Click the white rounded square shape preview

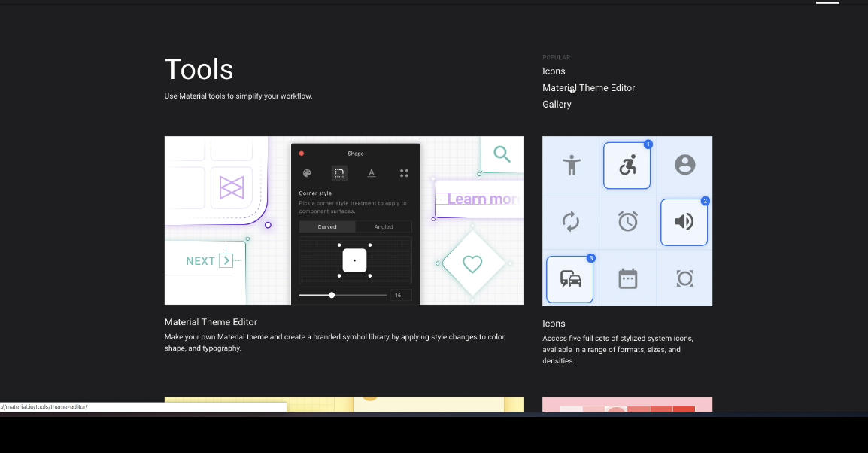click(354, 260)
